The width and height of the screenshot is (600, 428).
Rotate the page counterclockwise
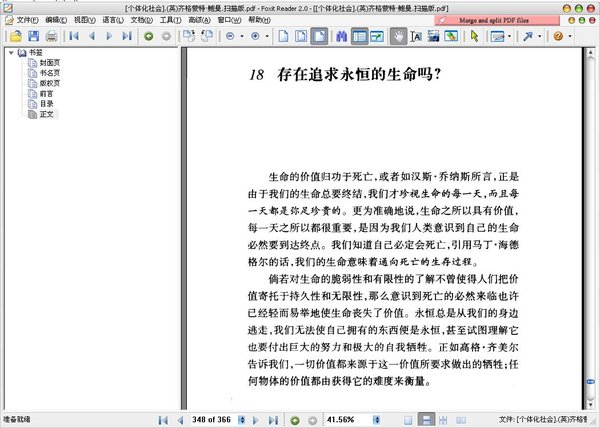pos(207,36)
